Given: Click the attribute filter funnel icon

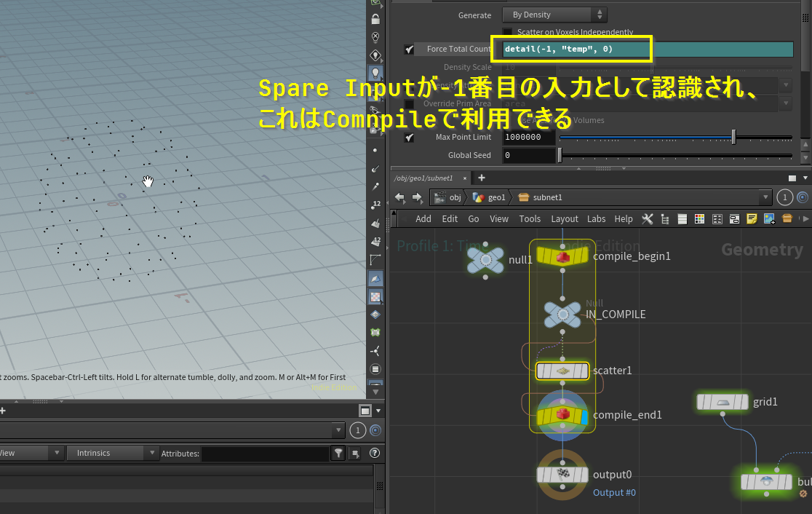Looking at the screenshot, I should coord(338,454).
